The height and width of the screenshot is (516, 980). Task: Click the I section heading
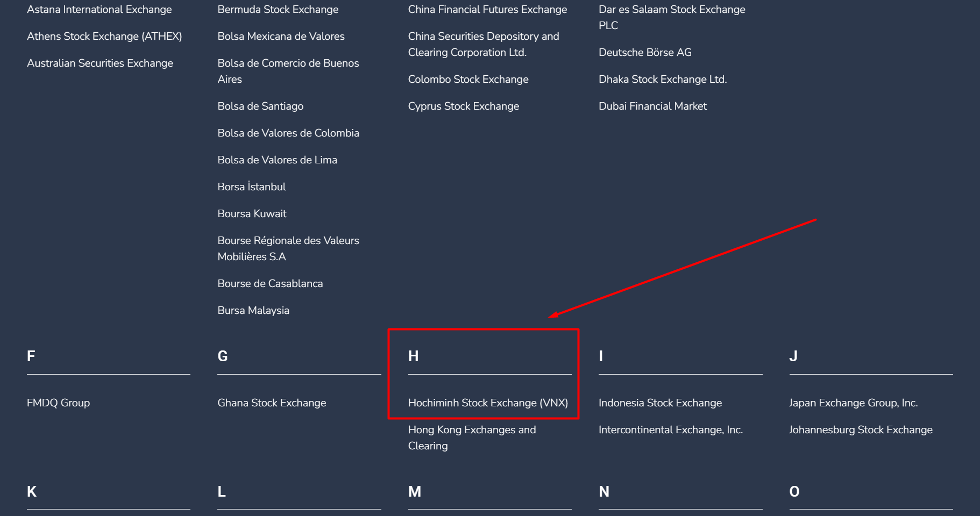point(601,356)
